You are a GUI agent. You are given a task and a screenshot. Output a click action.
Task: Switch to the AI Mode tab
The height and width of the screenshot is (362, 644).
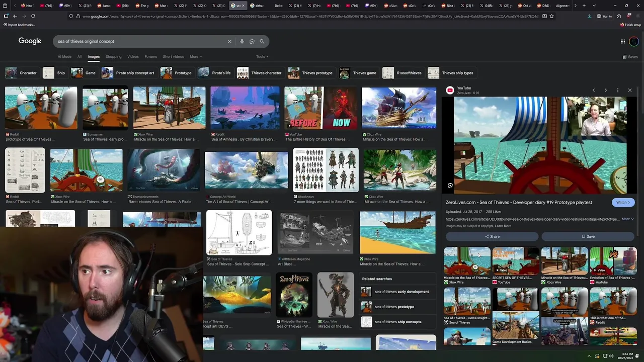coord(64,57)
